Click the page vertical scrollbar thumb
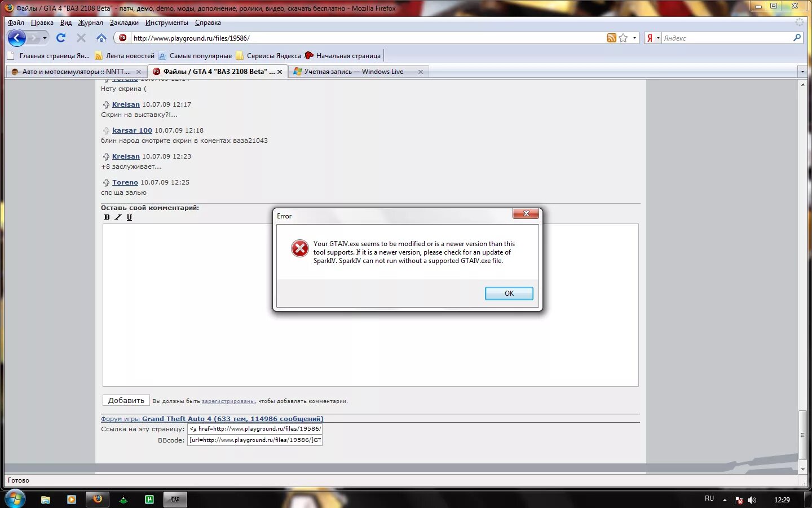 (803, 435)
